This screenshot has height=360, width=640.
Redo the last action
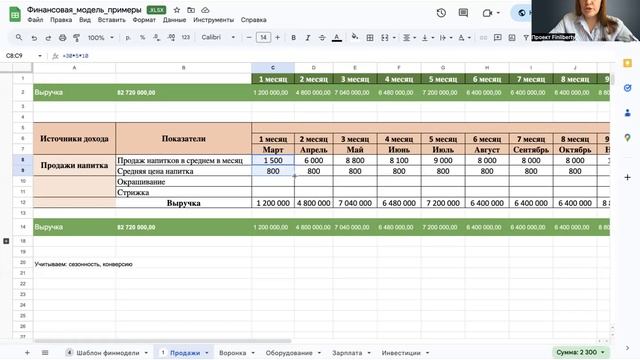tap(48, 38)
